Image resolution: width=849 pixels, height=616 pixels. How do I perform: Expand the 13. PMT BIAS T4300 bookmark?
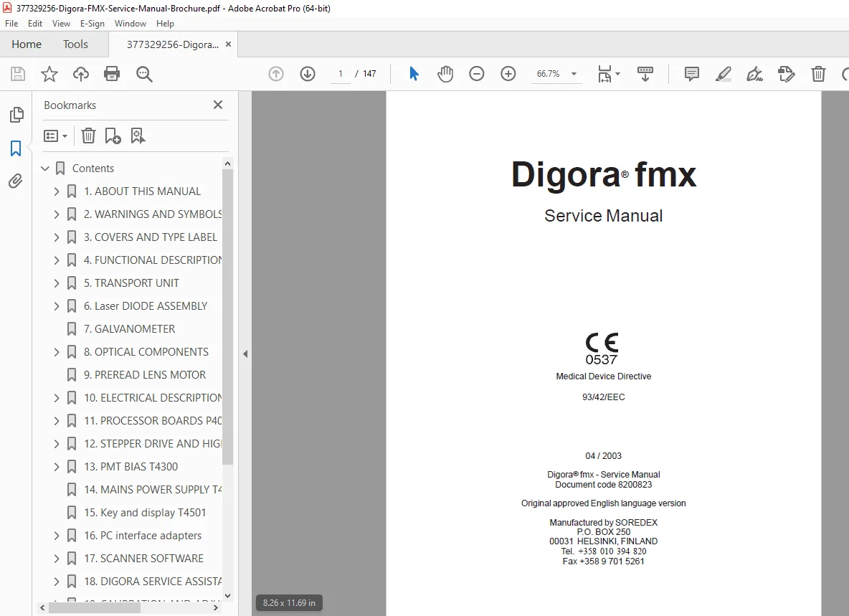pyautogui.click(x=57, y=467)
